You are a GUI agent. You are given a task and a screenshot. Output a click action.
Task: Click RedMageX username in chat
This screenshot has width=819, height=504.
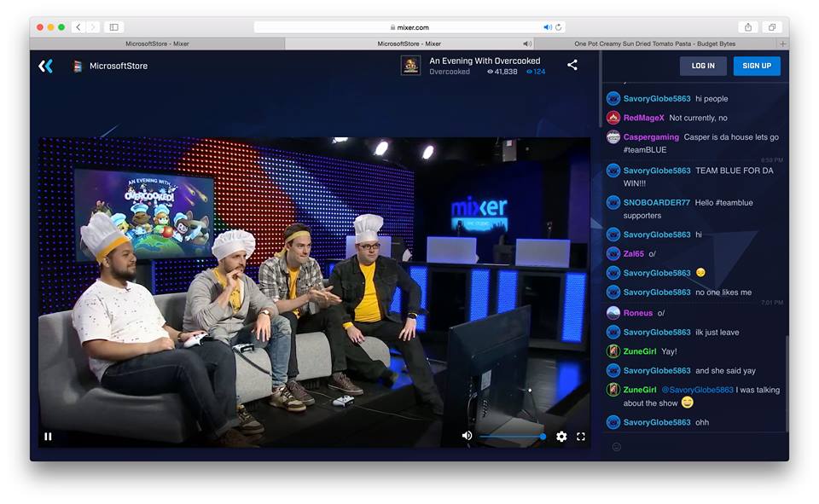pyautogui.click(x=643, y=118)
